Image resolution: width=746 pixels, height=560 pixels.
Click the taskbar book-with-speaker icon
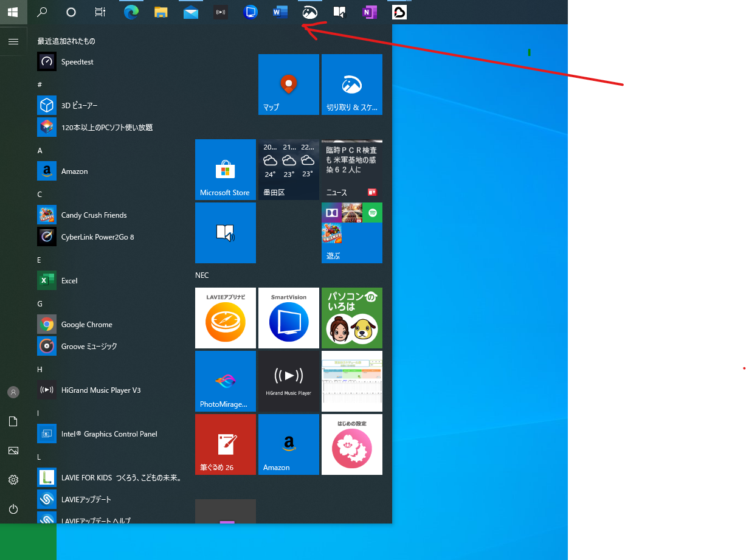coord(340,12)
